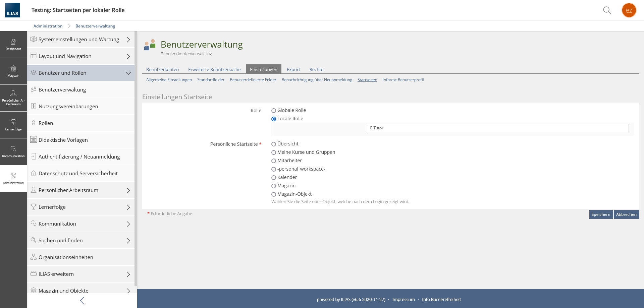This screenshot has height=308, width=644.
Task: Switch to the Benutzerkonten tab
Action: (x=162, y=69)
